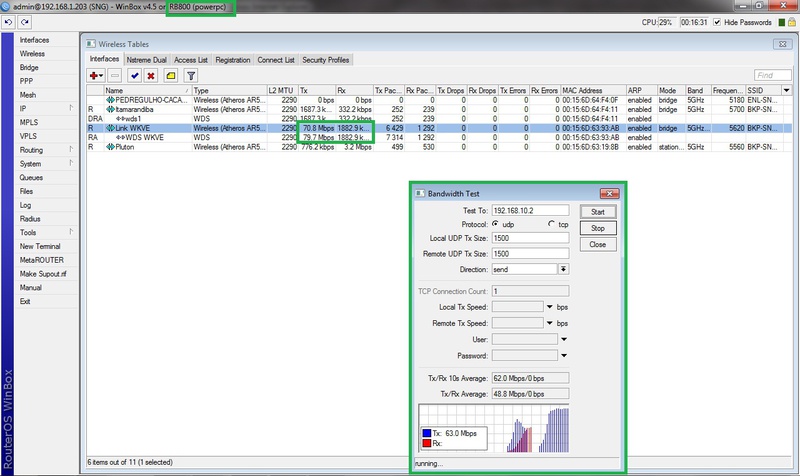
Task: Click the minus remove interface icon
Action: point(115,75)
